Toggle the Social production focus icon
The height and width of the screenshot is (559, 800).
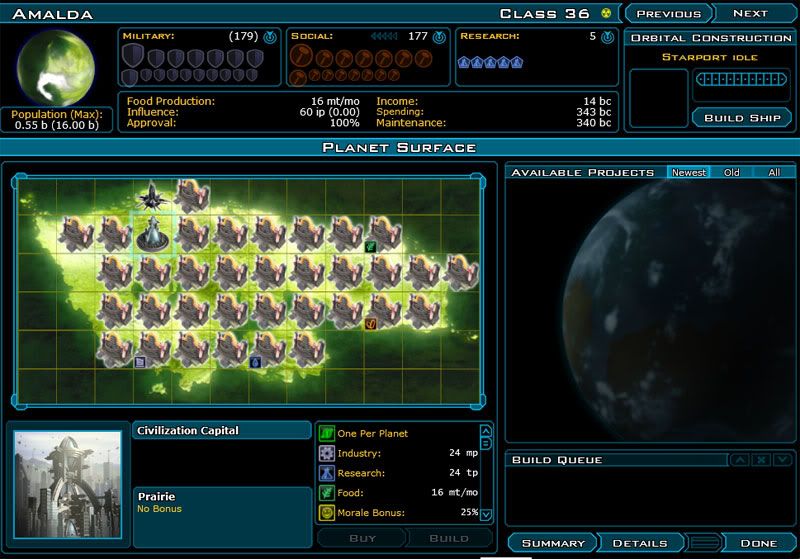coord(439,37)
